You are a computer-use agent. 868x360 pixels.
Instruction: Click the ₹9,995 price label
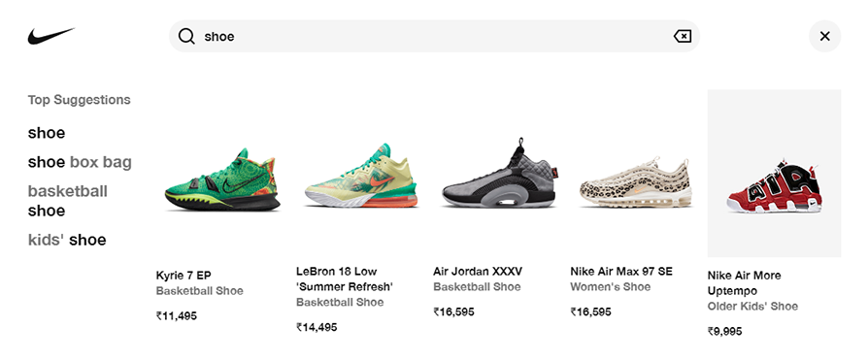coord(724,331)
